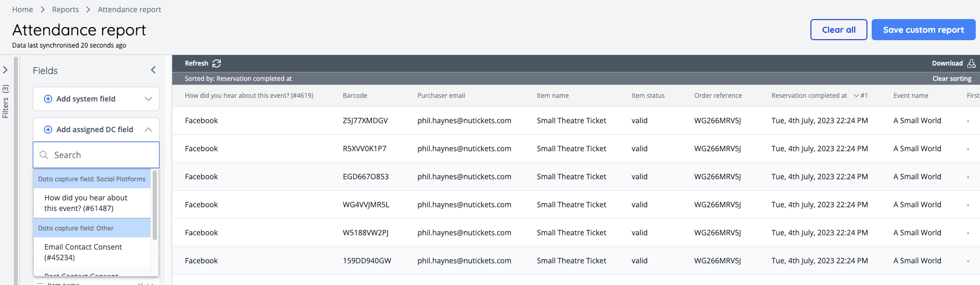Click the Clear all button
The width and height of the screenshot is (980, 285).
click(838, 30)
